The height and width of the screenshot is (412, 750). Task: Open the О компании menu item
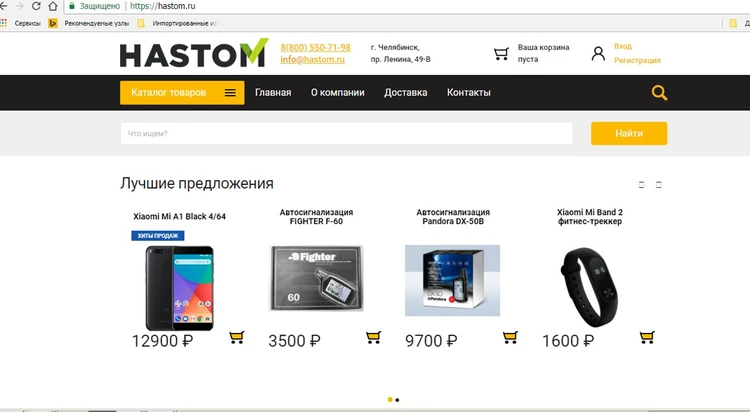[338, 92]
